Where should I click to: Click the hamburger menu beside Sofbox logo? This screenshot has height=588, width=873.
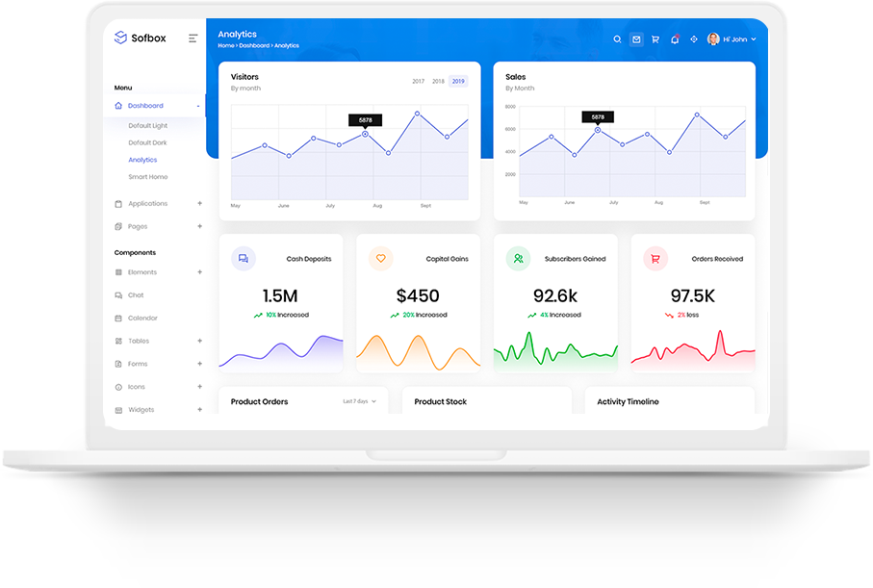pos(193,38)
